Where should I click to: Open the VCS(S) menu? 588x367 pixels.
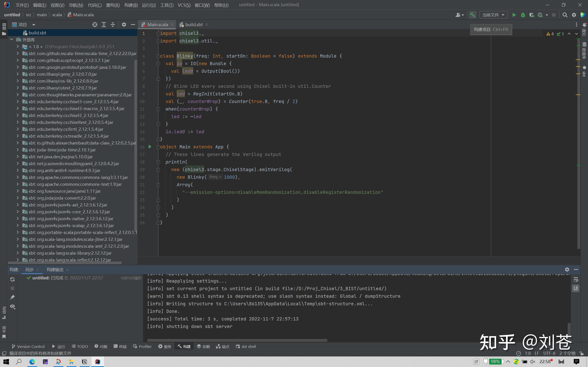pyautogui.click(x=184, y=5)
